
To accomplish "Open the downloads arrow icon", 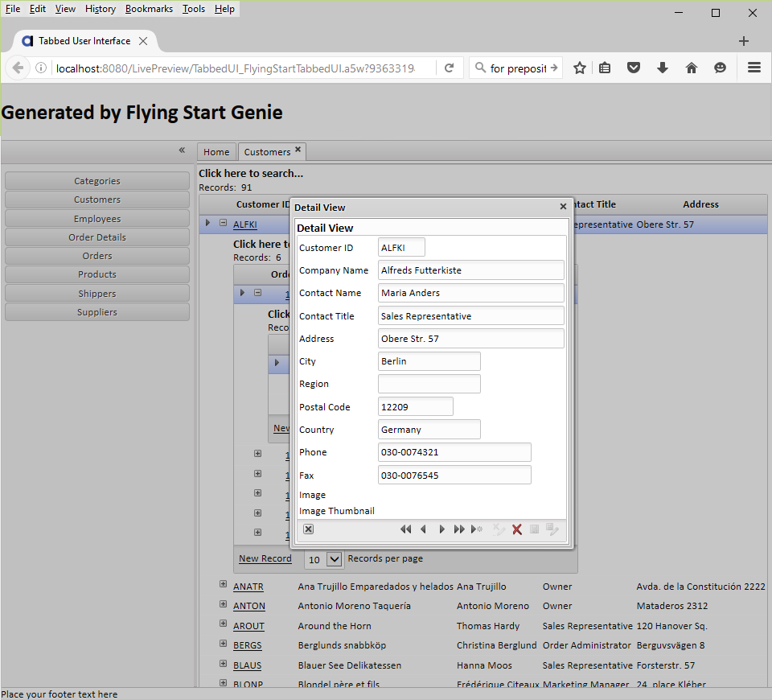I will tap(663, 68).
